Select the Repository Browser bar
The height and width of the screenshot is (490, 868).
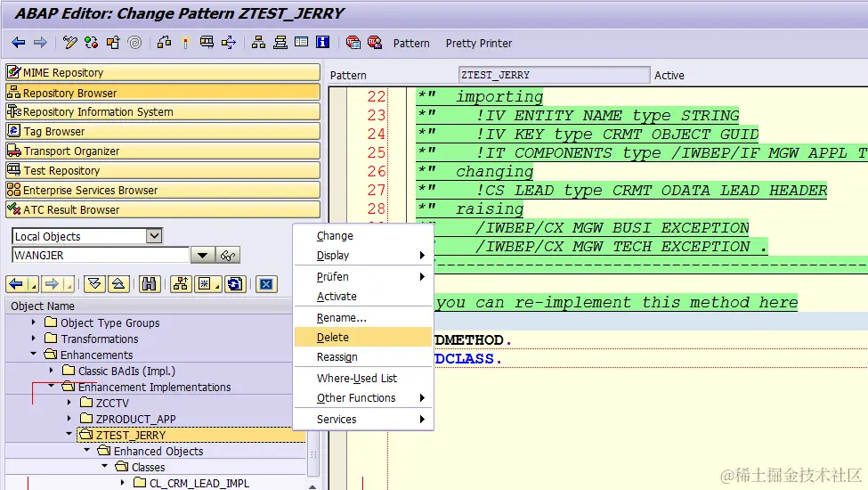coord(163,93)
